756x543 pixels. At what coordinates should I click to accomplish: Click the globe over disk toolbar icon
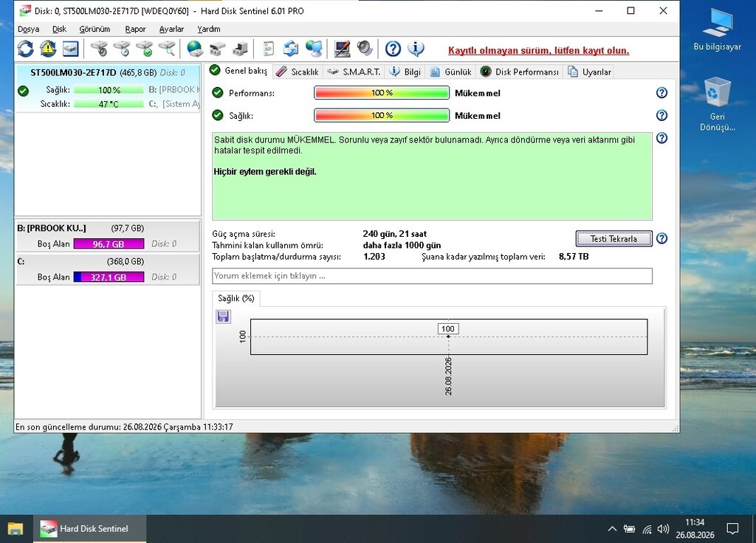tap(194, 49)
